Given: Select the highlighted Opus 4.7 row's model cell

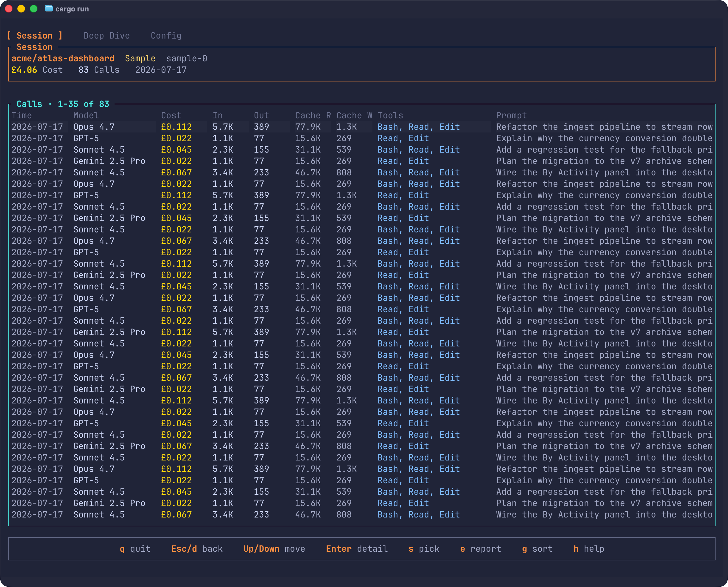Looking at the screenshot, I should click(94, 127).
